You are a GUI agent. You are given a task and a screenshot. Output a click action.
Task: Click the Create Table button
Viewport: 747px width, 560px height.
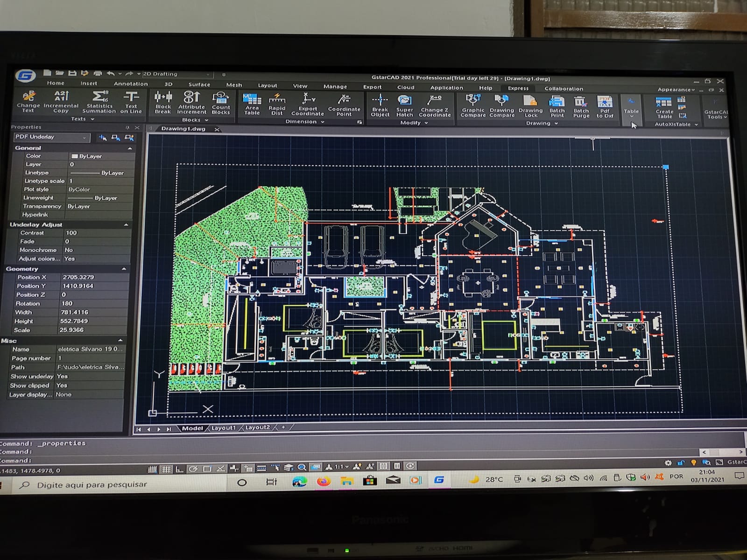(664, 107)
